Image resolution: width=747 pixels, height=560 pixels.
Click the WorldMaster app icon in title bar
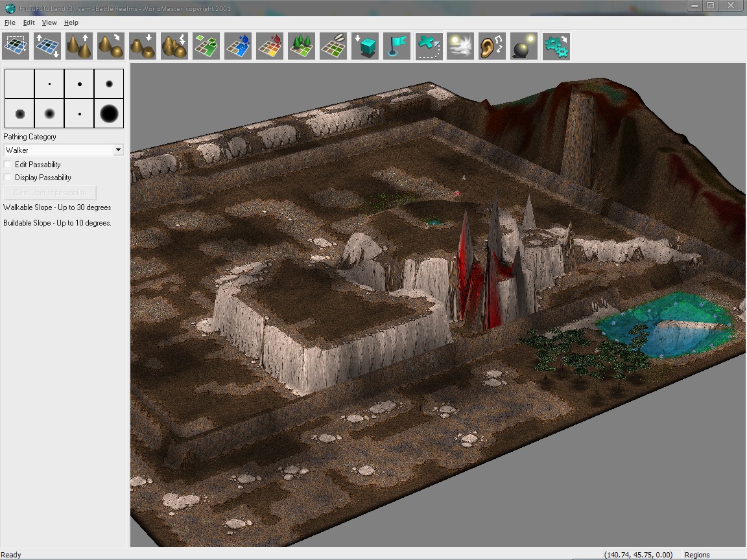coord(10,8)
